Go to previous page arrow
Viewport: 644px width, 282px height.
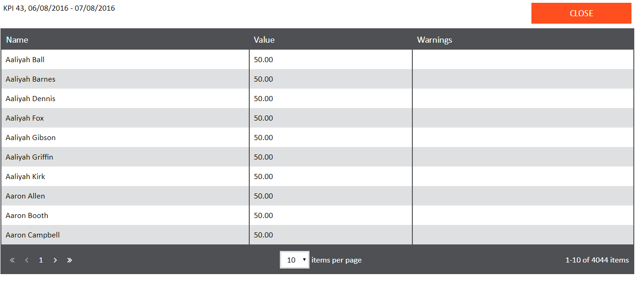[27, 260]
